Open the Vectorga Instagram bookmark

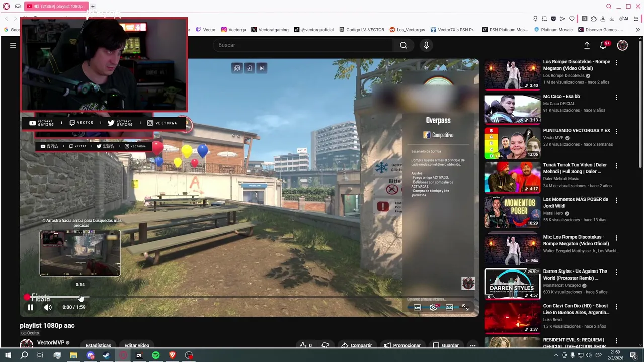(x=233, y=30)
